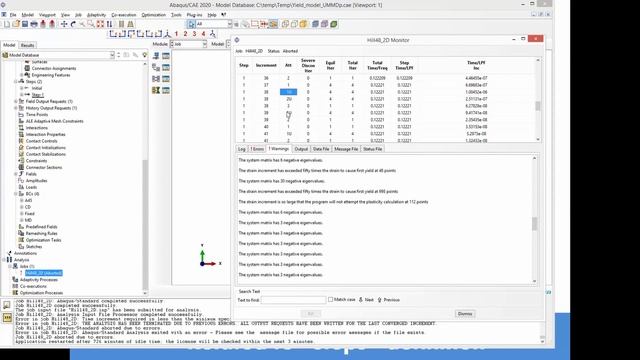Click the message area icon at bottom left
The image size is (640, 360).
tap(7, 305)
